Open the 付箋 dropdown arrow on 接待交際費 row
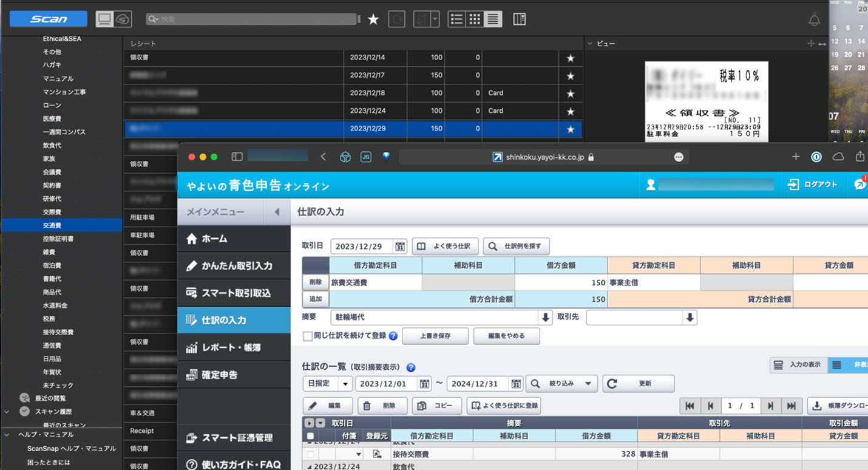 pyautogui.click(x=358, y=454)
